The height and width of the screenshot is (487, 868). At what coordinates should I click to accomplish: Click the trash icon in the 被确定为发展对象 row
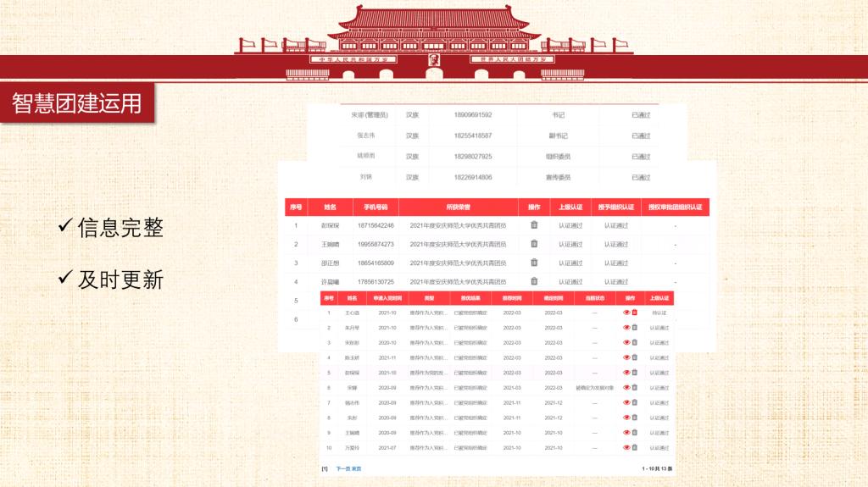point(634,387)
